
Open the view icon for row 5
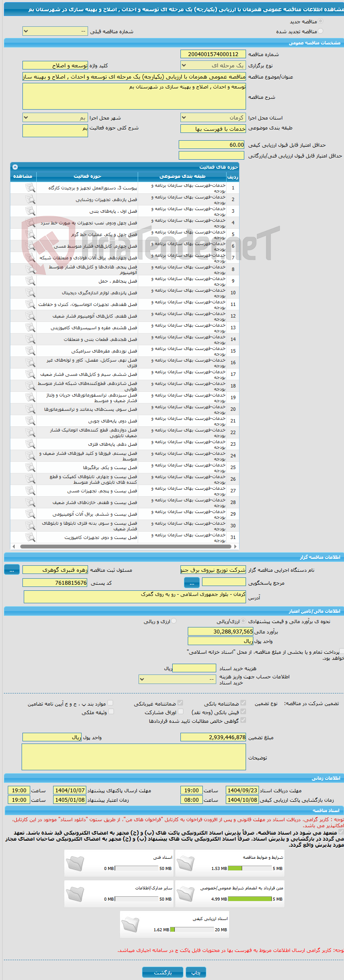click(x=30, y=234)
